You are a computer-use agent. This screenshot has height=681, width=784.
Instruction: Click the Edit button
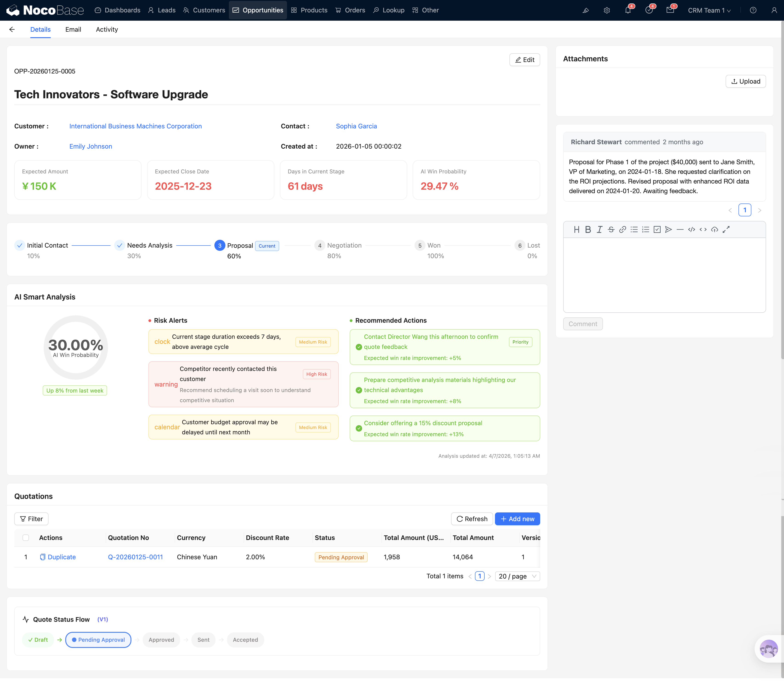[x=524, y=60]
